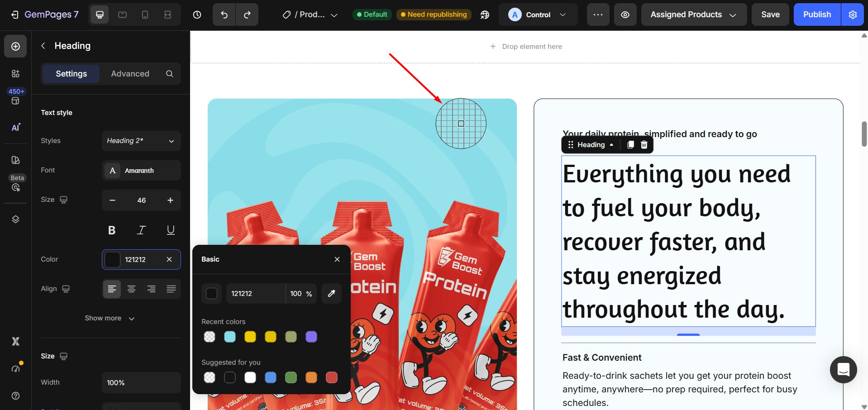Delete the selected Heading element
This screenshot has width=868, height=410.
pyautogui.click(x=644, y=144)
